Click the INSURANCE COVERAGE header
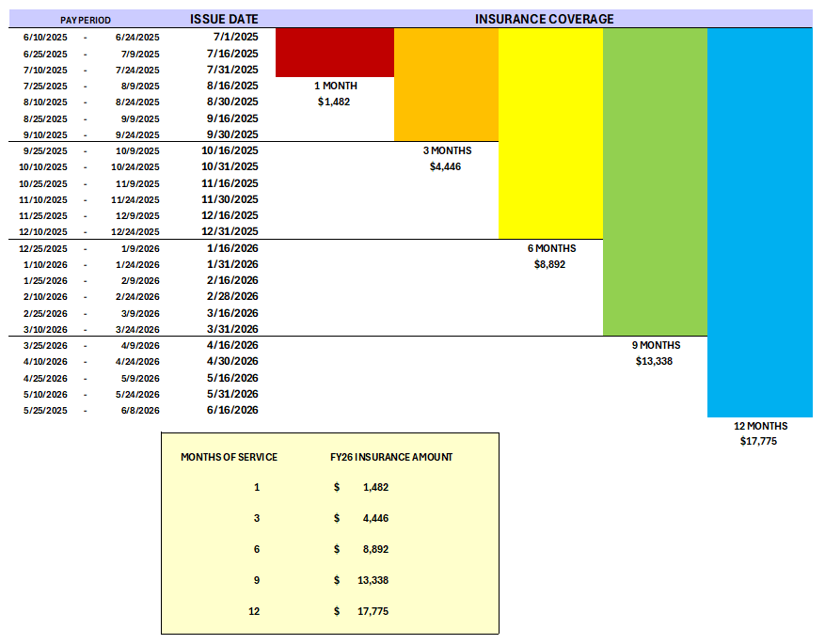This screenshot has width=825, height=644. pyautogui.click(x=547, y=18)
